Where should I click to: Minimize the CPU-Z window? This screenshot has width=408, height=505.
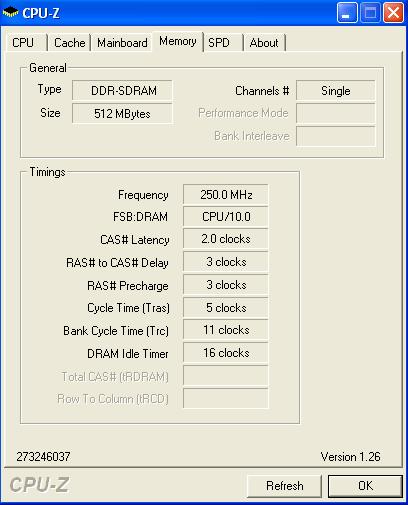[347, 13]
